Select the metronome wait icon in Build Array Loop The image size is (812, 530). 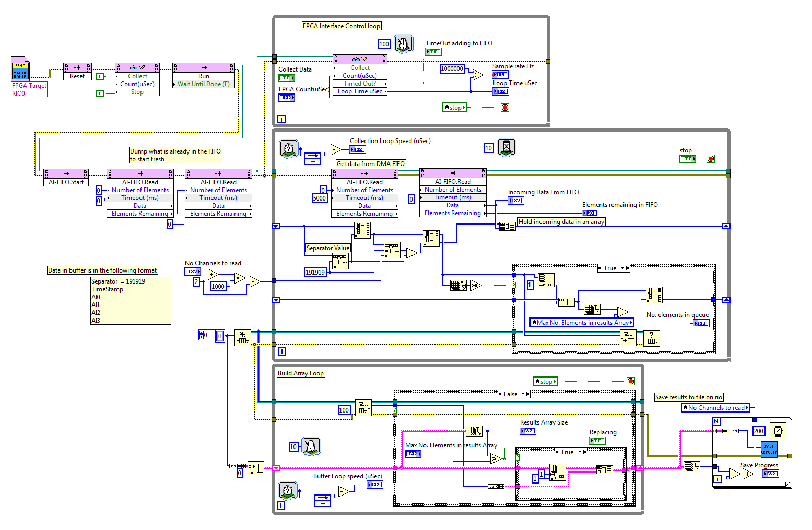[x=312, y=446]
